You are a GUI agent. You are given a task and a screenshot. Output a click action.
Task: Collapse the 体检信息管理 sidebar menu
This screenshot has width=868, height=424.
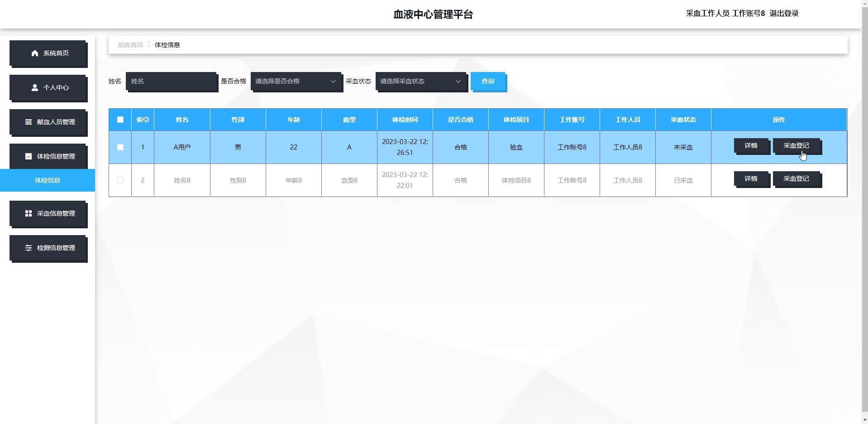[x=48, y=156]
